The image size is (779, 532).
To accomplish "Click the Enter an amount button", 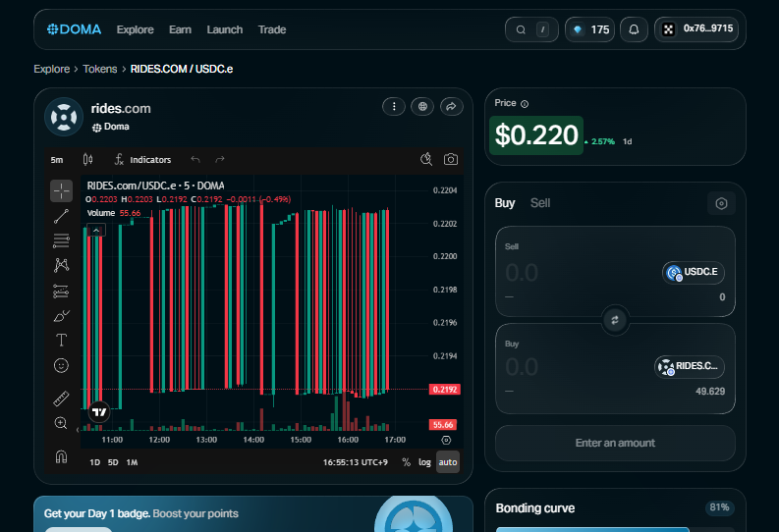I will 615,443.
